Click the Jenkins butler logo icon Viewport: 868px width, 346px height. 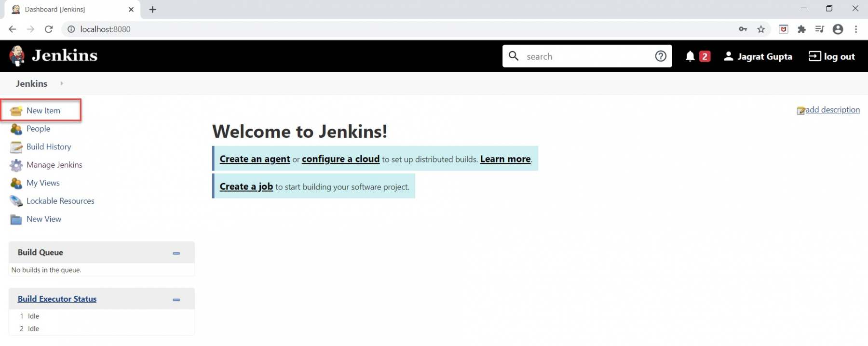[17, 56]
